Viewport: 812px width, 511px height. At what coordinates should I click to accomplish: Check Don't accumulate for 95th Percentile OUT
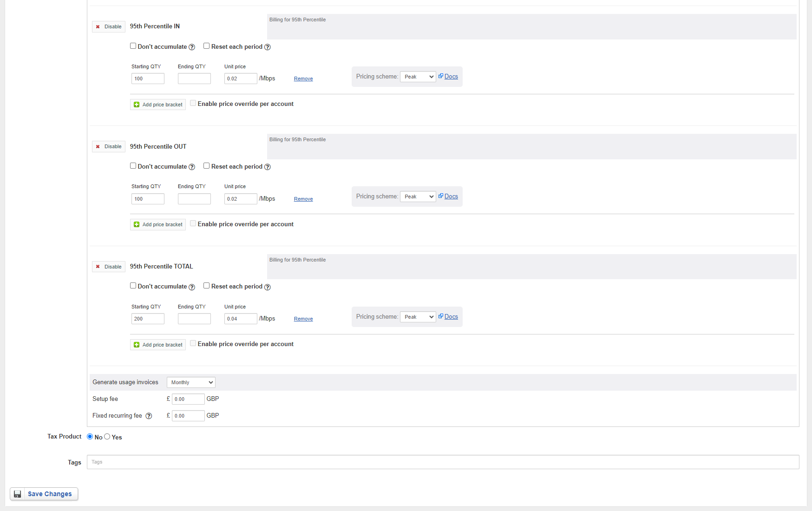tap(133, 165)
